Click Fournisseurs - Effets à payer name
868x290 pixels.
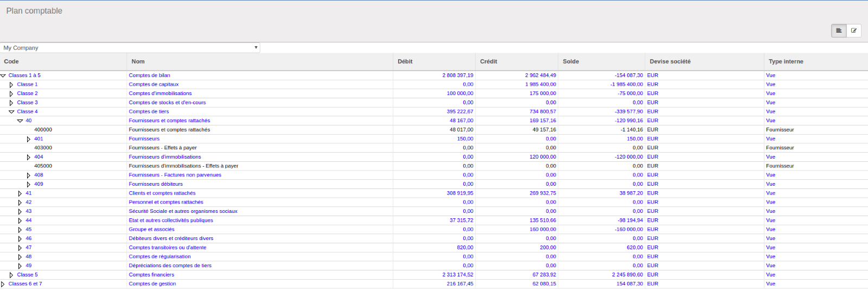point(163,148)
